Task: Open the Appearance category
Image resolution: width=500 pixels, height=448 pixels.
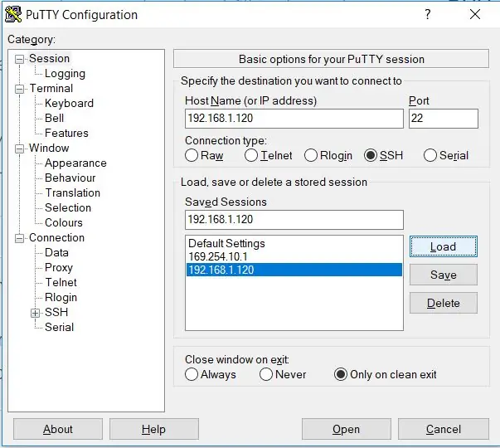Action: (75, 163)
